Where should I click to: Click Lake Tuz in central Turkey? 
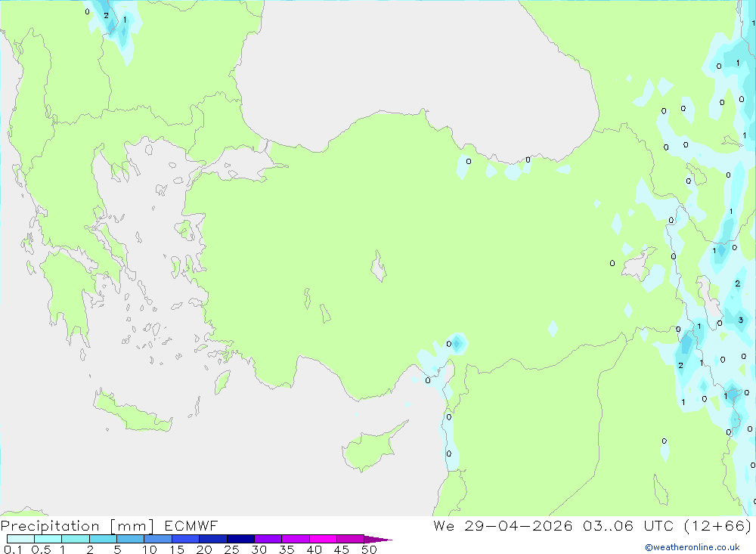(x=379, y=266)
